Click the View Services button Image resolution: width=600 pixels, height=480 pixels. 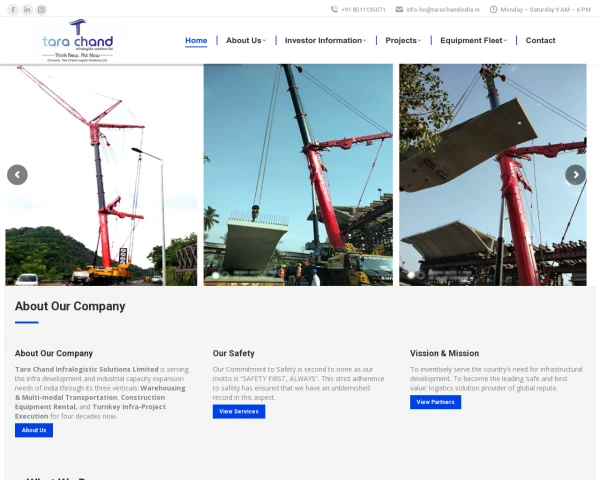coord(239,411)
